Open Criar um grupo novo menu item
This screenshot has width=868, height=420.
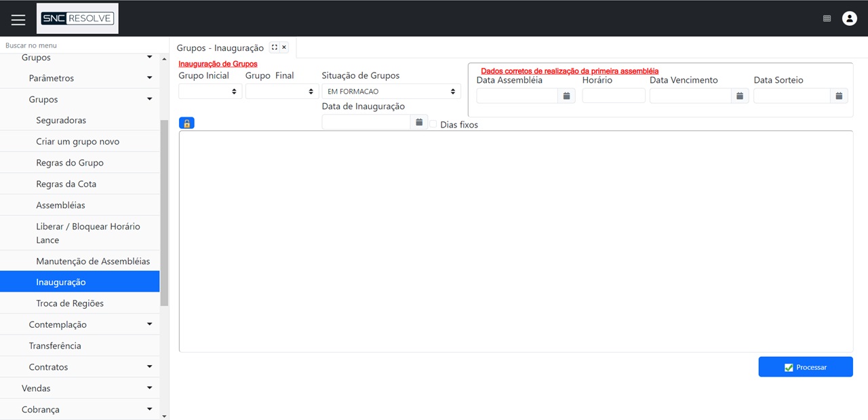pos(77,142)
